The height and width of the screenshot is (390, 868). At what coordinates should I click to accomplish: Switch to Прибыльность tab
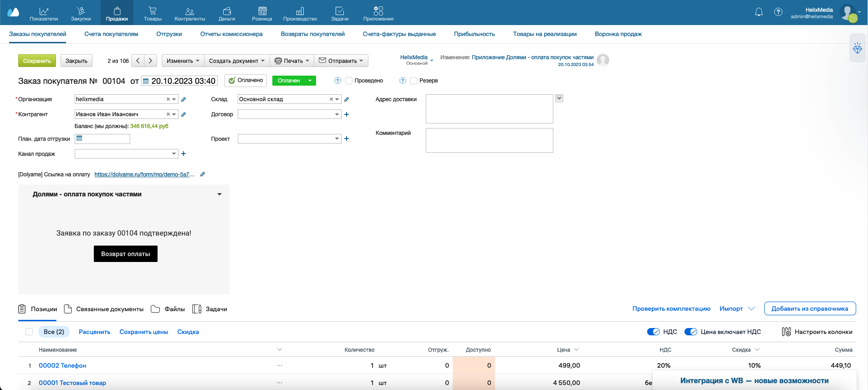pos(475,34)
